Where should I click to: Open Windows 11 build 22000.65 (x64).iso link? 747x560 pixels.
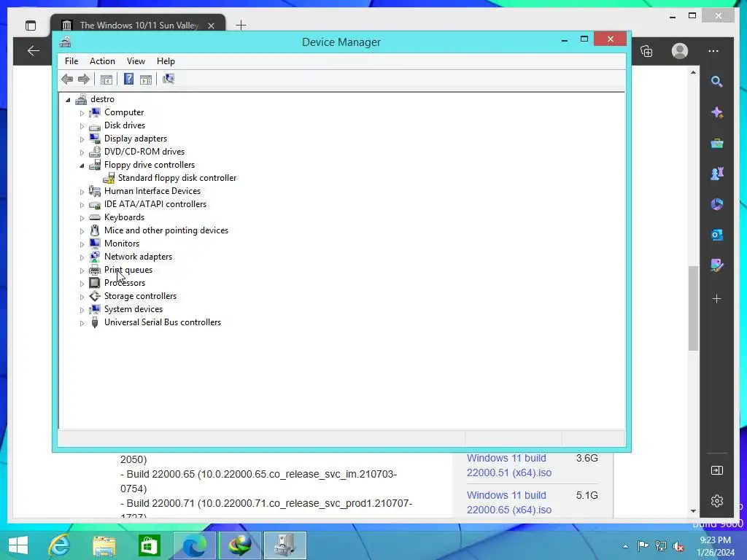point(509,502)
